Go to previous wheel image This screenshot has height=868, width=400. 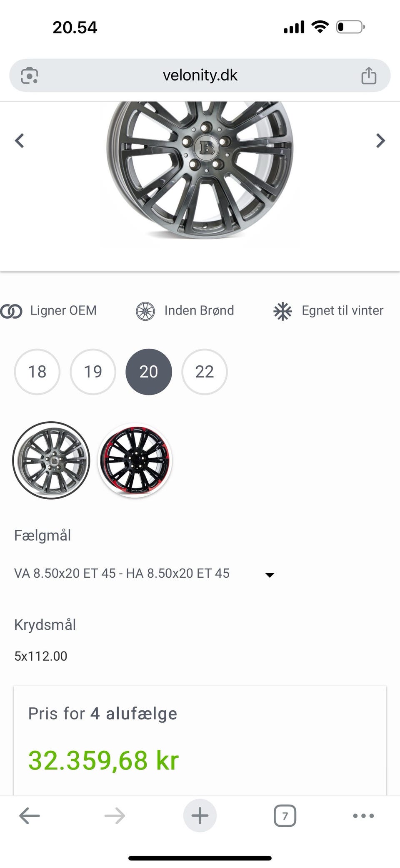20,141
